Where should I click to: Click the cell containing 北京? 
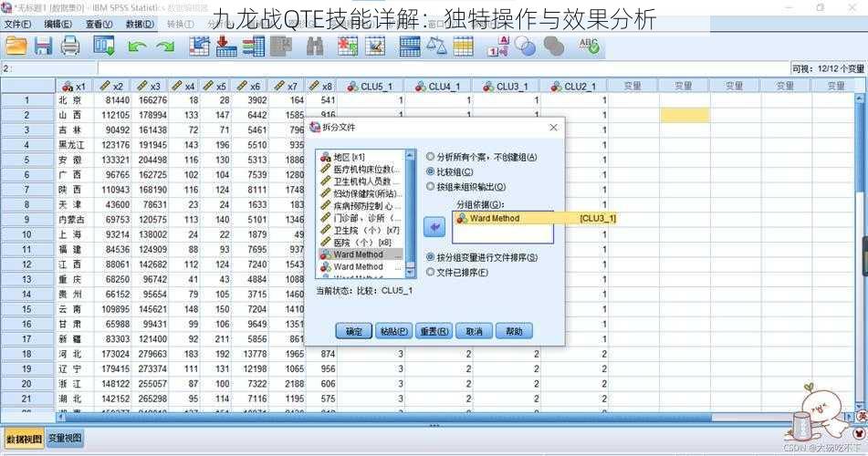73,100
